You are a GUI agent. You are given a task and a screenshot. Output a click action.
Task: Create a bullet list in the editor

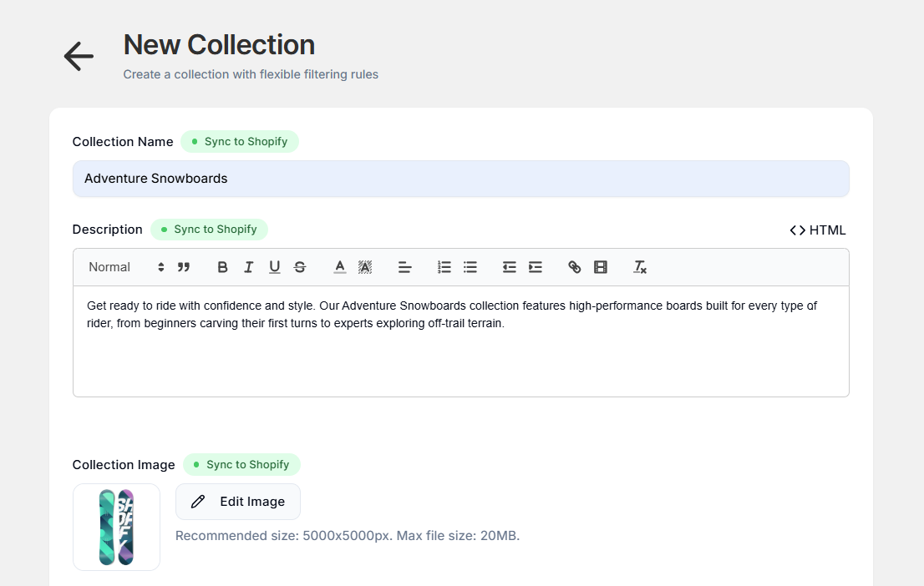(x=470, y=266)
